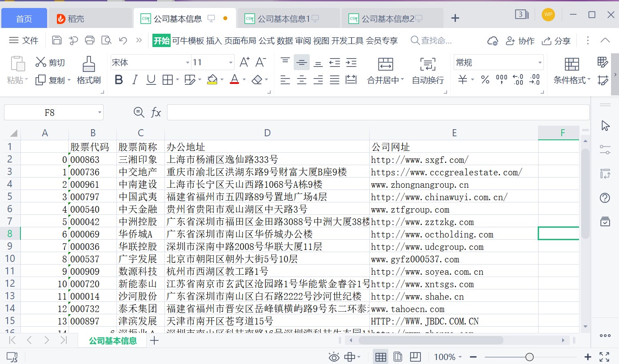The image size is (619, 364).
Task: Toggle Underline formatting
Action: click(x=151, y=80)
